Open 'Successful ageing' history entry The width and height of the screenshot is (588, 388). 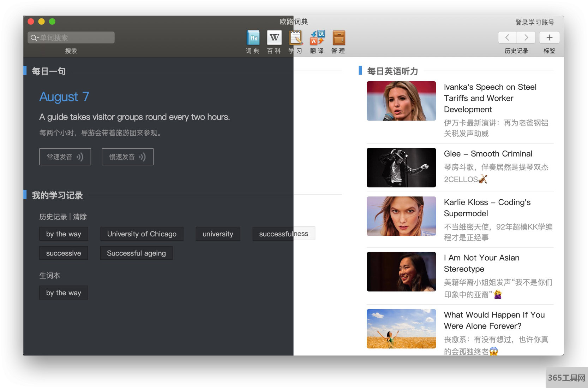(136, 253)
